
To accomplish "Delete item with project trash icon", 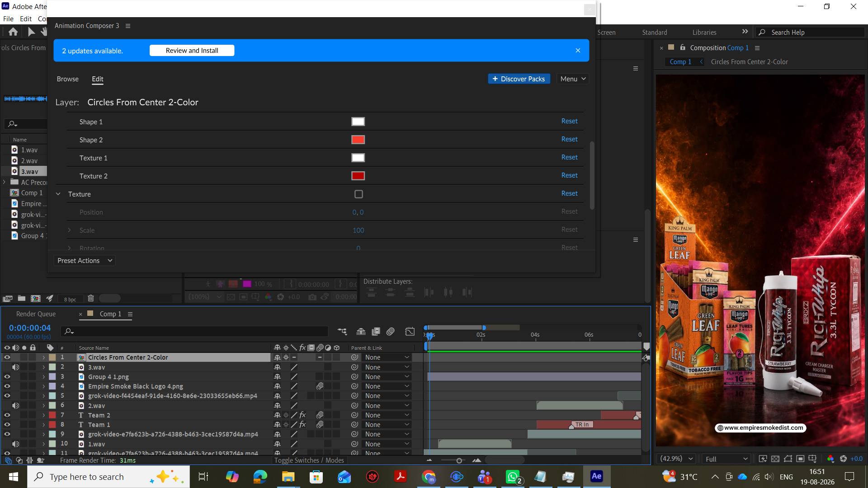I will coord(91,298).
